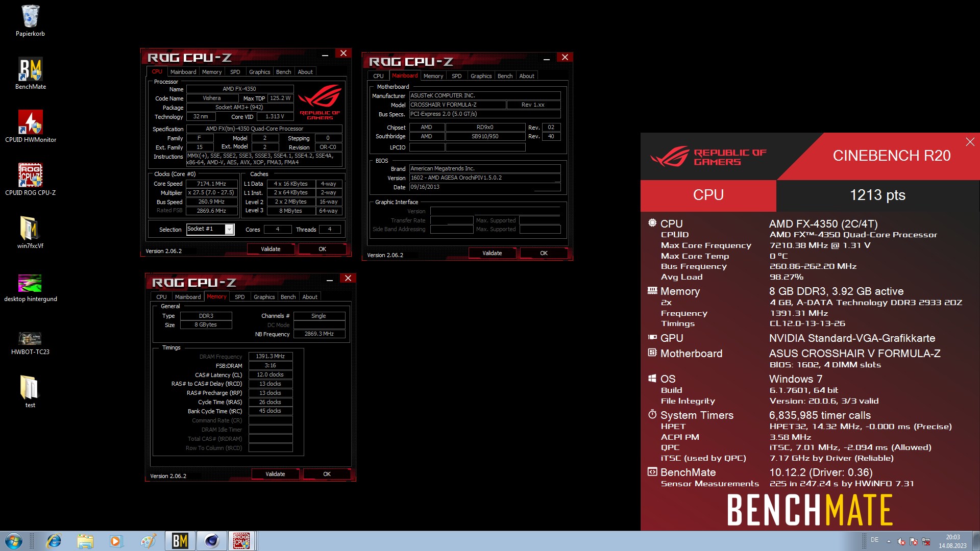Launch Internet Explorer from taskbar
The width and height of the screenshot is (980, 551).
54,541
